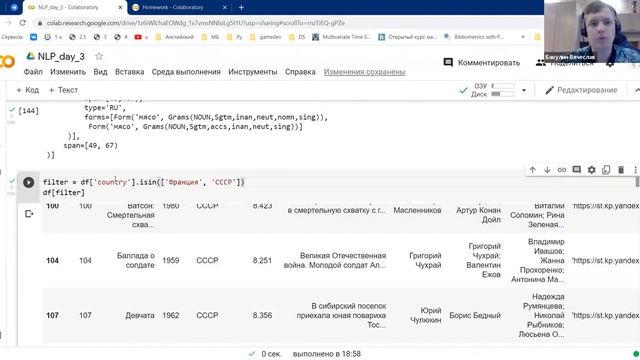This screenshot has width=640, height=360.
Task: Run the filter code cell
Action: coord(28,182)
